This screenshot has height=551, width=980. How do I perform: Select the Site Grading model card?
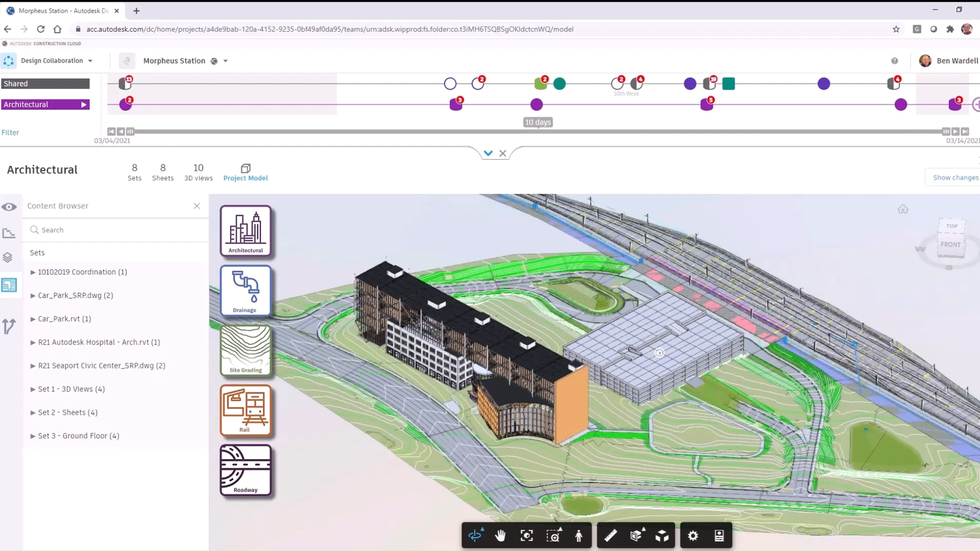[x=246, y=350]
